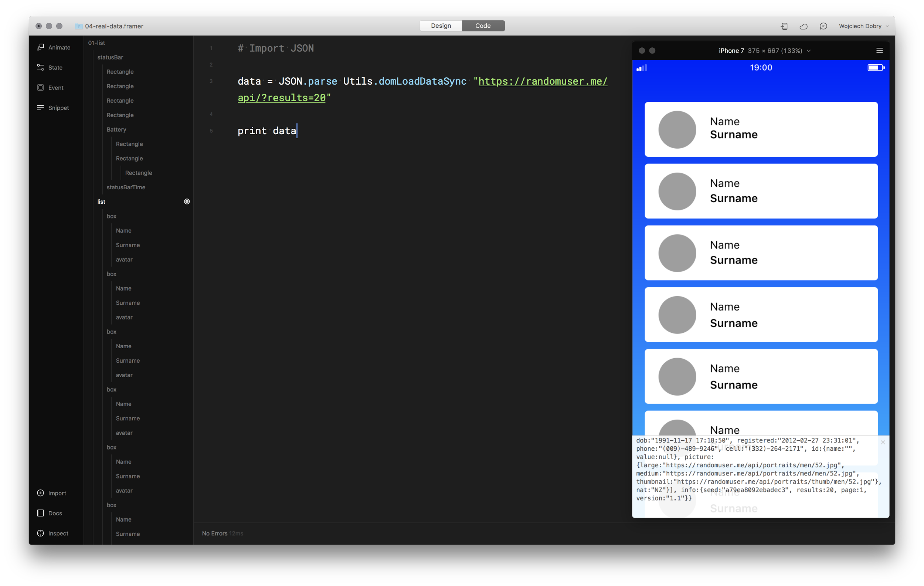Click the battery icon in preview status bar
924x586 pixels.
876,68
